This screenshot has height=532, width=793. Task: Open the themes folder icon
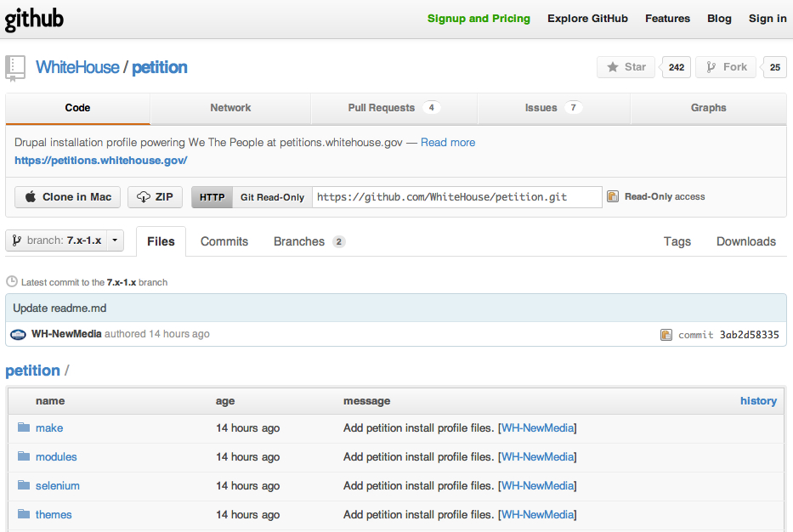pos(23,514)
